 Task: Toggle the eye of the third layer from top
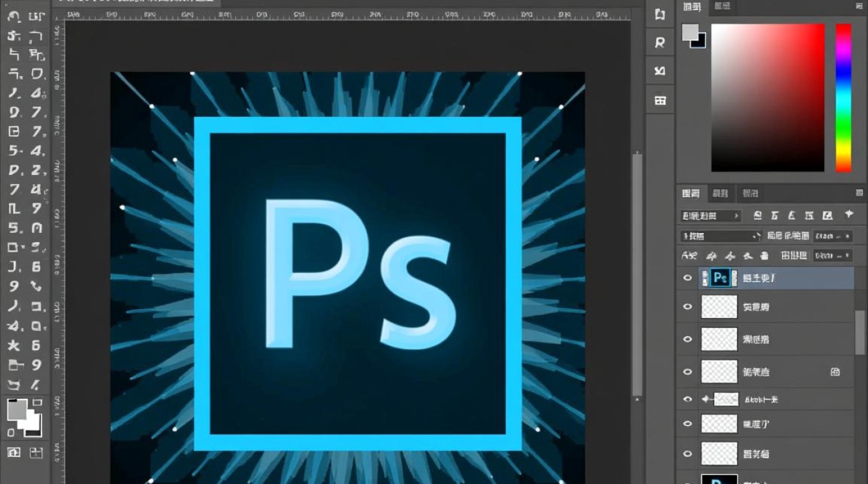coord(687,339)
